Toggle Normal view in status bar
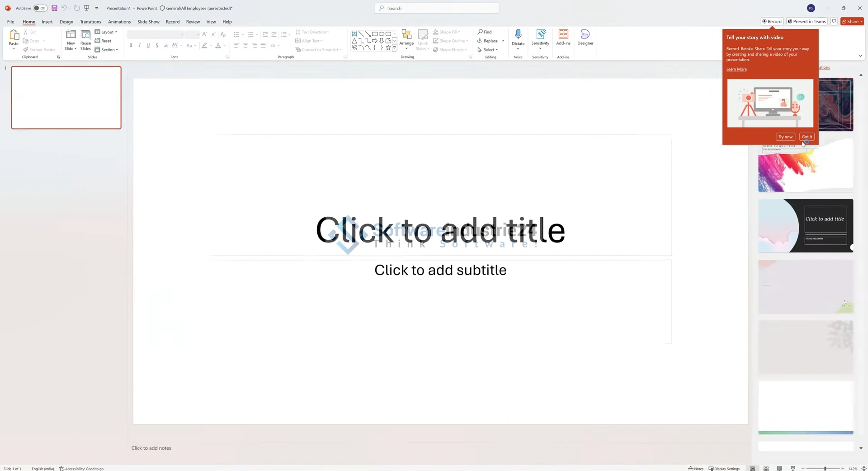Viewport: 868px width, 471px height. 752,468
